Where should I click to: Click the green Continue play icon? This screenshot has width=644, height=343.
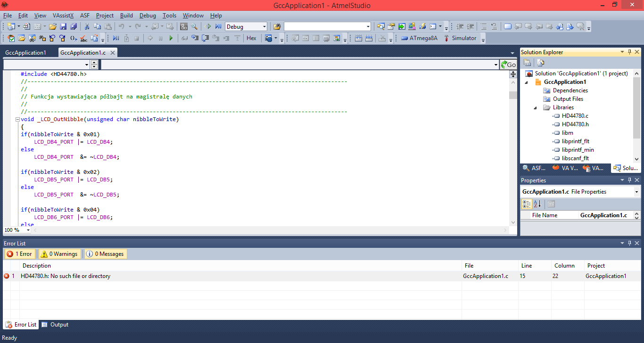pyautogui.click(x=171, y=38)
